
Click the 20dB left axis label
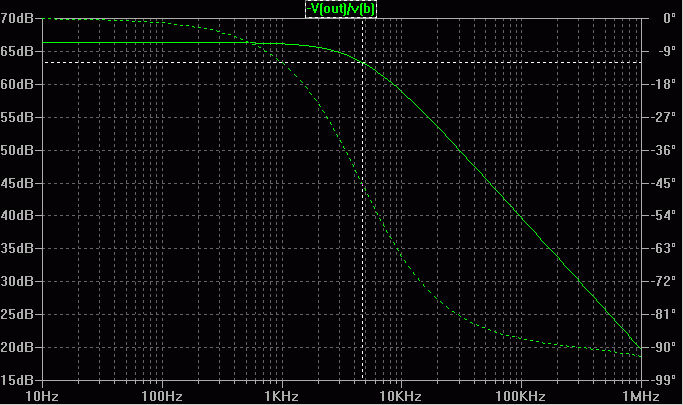pyautogui.click(x=17, y=347)
